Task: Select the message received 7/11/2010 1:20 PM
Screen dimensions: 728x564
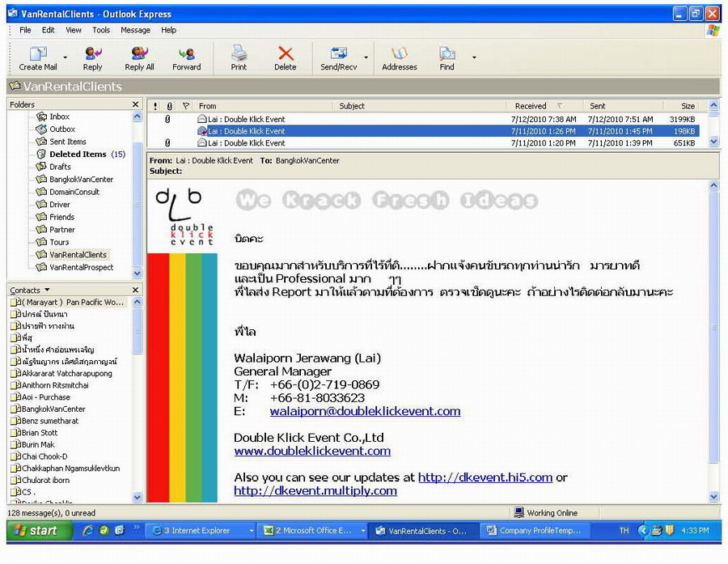Action: pos(423,143)
